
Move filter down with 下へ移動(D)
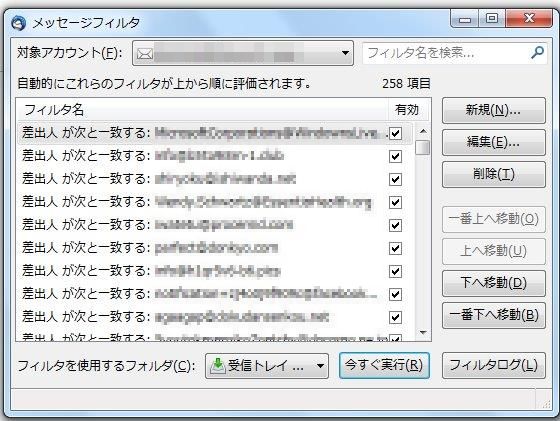tap(494, 283)
